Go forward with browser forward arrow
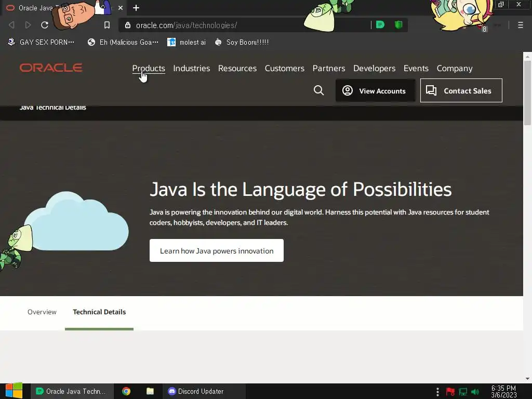The height and width of the screenshot is (399, 532). pyautogui.click(x=28, y=25)
